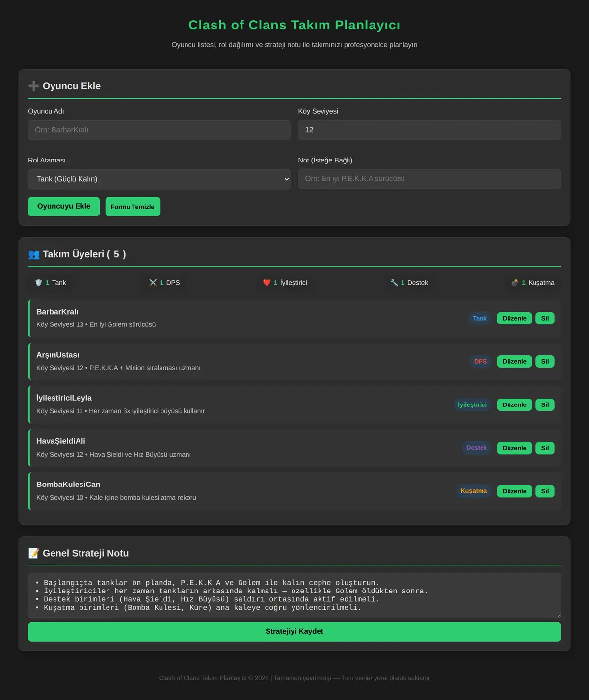Click the memo icon beside Genel Strateji Notu

[34, 553]
